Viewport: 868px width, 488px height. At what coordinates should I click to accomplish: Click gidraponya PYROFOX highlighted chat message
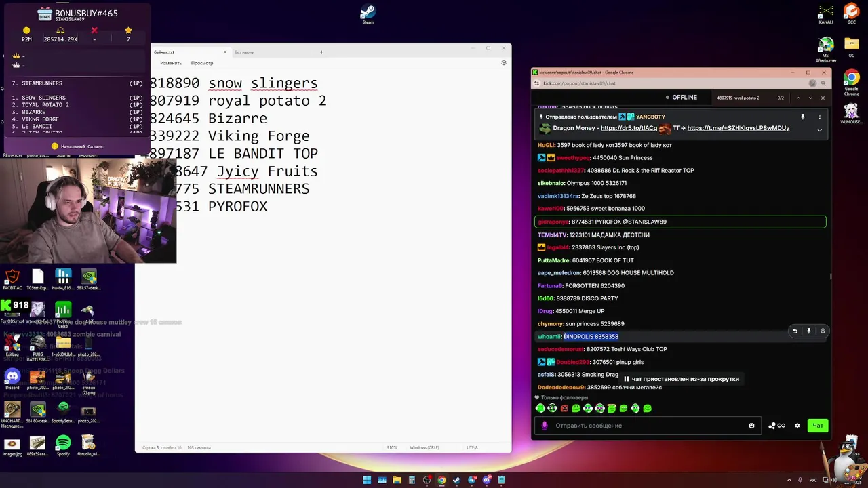[x=680, y=222]
